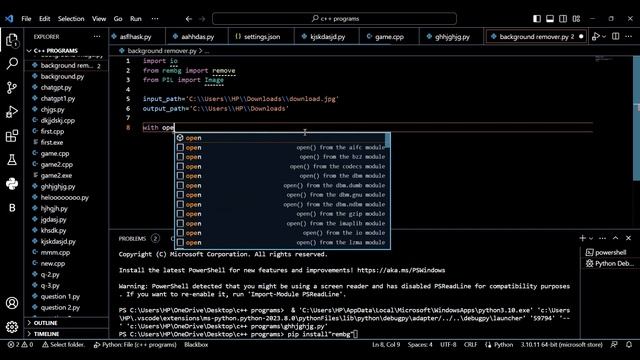Image resolution: width=640 pixels, height=360 pixels.
Task: Select Python Debug terminal instance
Action: pyautogui.click(x=611, y=264)
